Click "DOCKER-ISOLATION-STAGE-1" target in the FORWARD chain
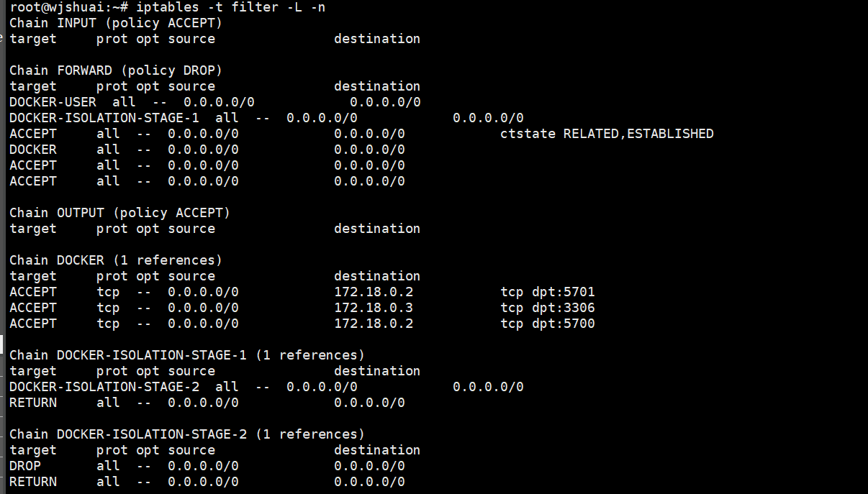 104,118
